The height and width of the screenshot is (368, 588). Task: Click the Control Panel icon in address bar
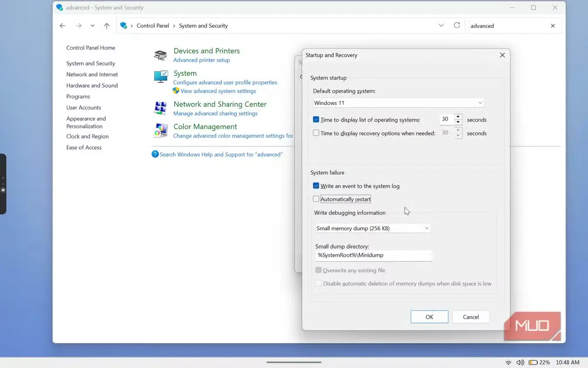[x=124, y=26]
